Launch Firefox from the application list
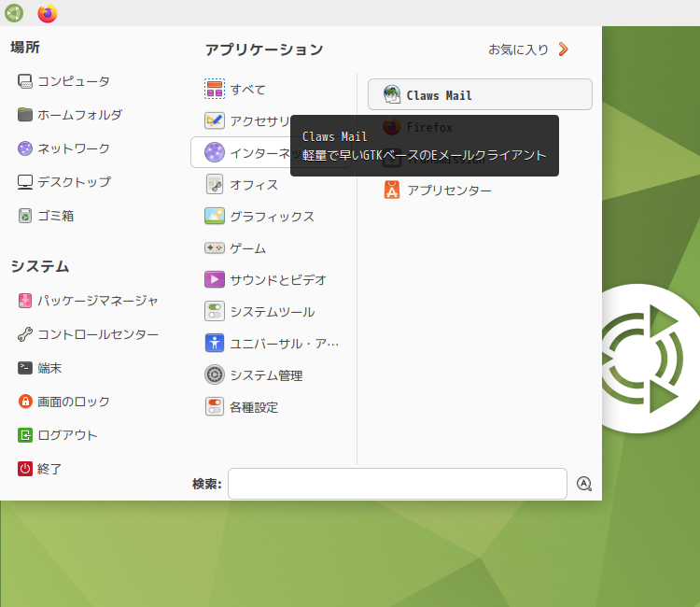Screen dimensions: 700x607 (480, 127)
